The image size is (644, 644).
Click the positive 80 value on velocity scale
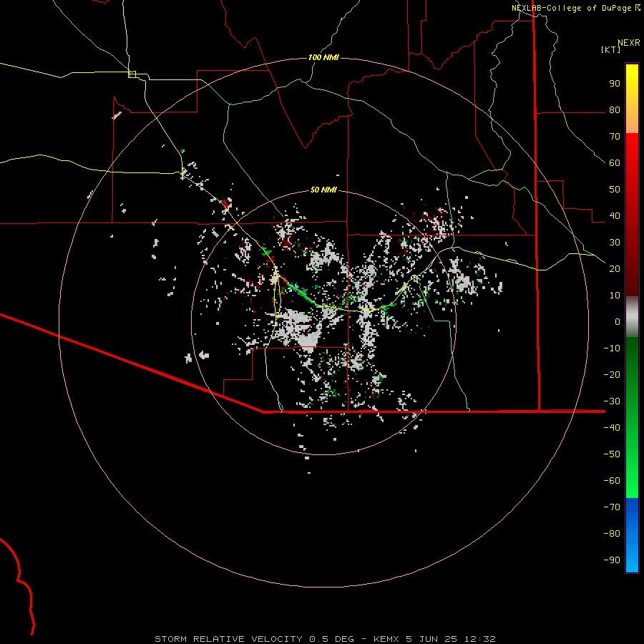click(x=615, y=110)
